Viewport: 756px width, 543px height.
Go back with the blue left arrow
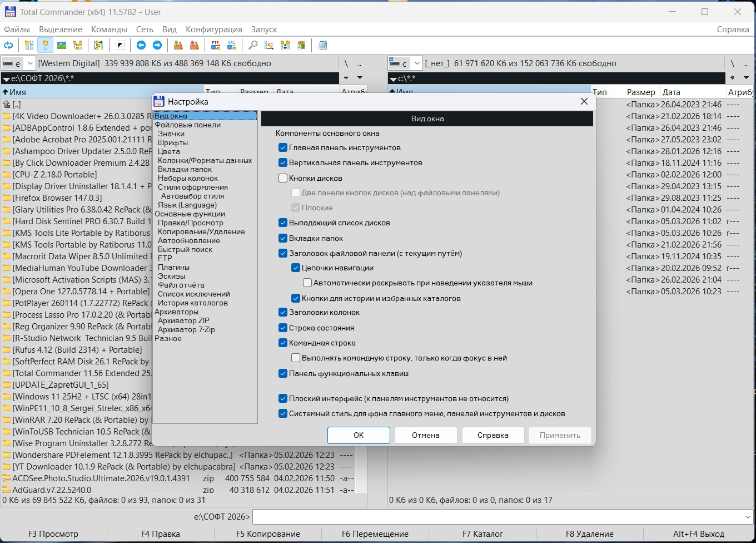pos(141,46)
